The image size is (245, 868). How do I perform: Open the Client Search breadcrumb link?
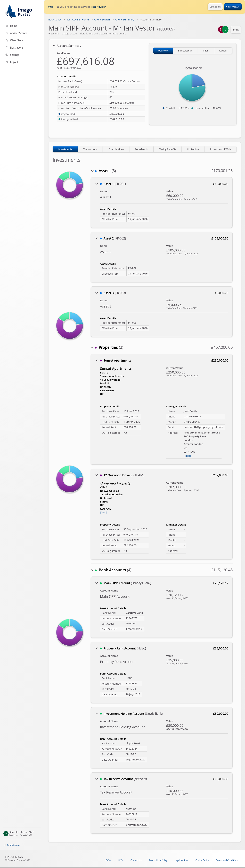(x=102, y=20)
